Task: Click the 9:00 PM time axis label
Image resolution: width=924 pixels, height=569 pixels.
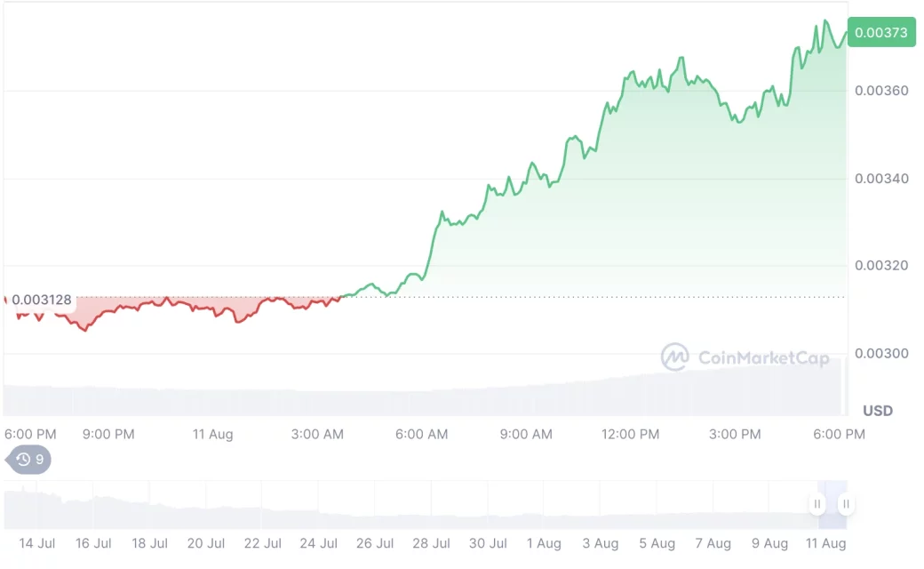Action: click(108, 434)
